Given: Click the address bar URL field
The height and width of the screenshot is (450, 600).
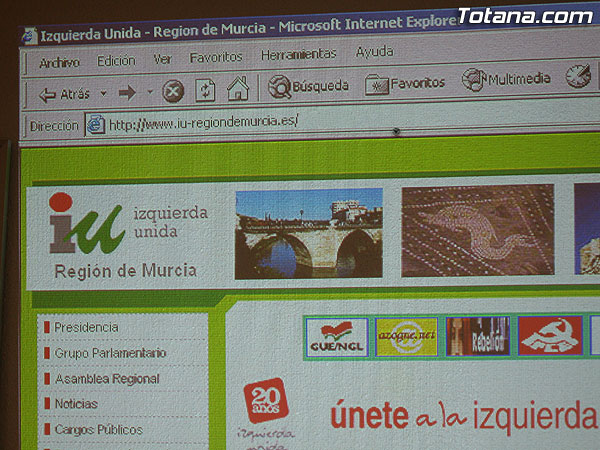Looking at the screenshot, I should click(x=342, y=121).
